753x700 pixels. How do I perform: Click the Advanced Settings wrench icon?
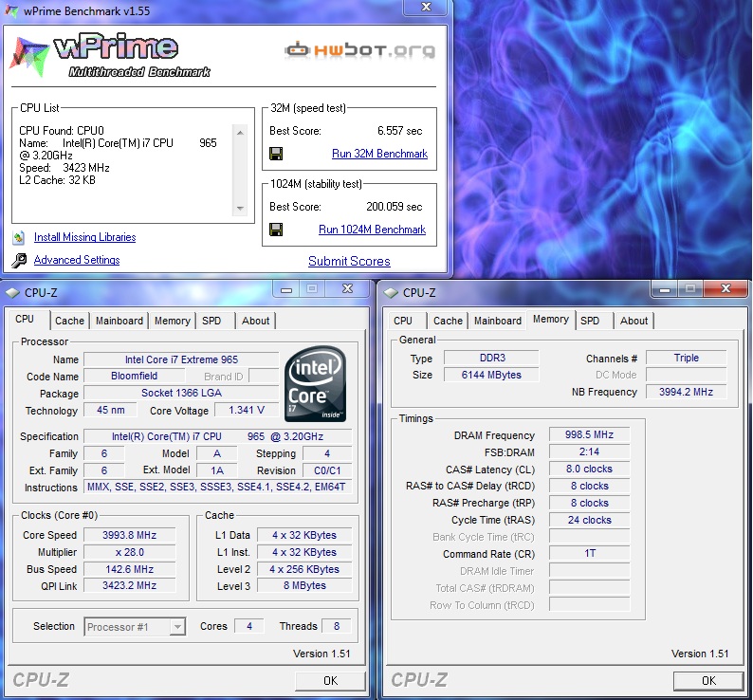coord(19,261)
